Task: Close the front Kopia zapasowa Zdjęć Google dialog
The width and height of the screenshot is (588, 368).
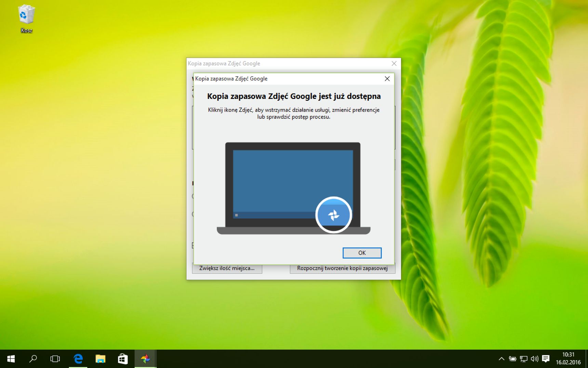Action: point(387,79)
